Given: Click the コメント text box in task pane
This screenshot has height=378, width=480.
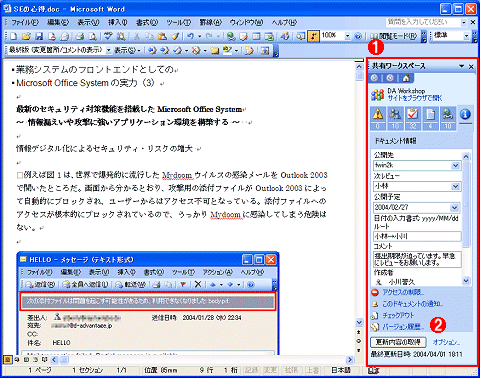Looking at the screenshot, I should pyautogui.click(x=417, y=260).
